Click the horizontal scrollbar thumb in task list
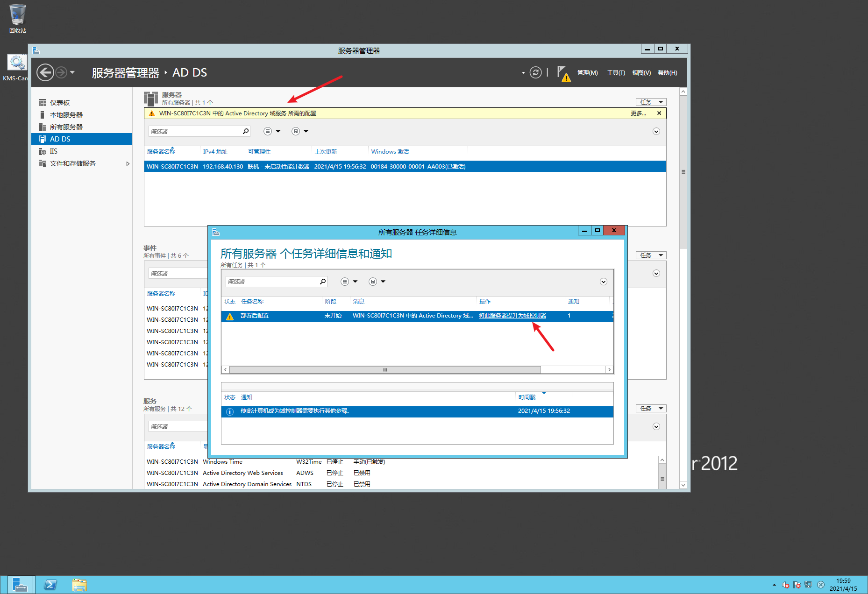Screen dimensions: 868x594 click(385, 370)
